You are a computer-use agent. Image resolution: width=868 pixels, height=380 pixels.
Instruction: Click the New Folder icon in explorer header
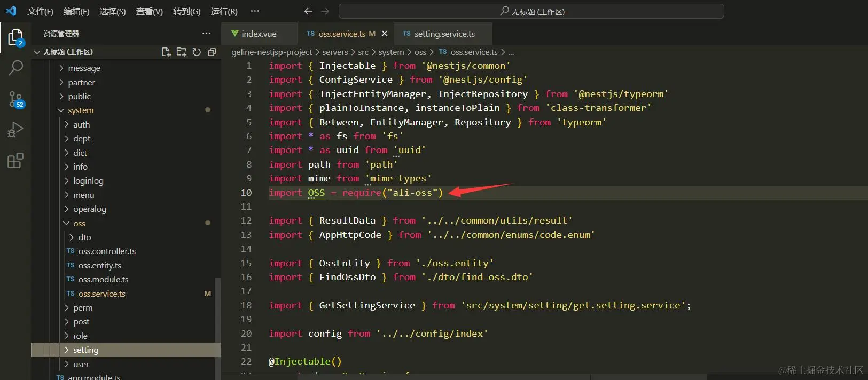coord(182,52)
